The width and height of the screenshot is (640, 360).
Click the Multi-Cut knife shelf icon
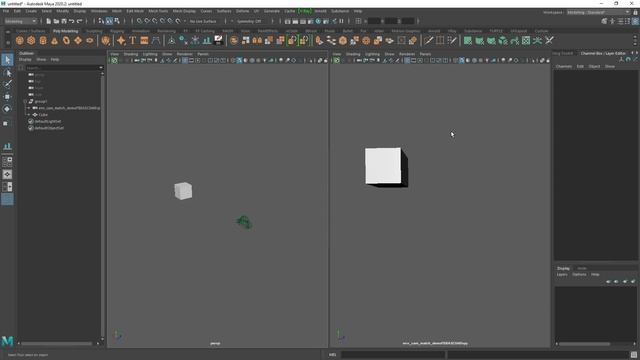[428, 40]
